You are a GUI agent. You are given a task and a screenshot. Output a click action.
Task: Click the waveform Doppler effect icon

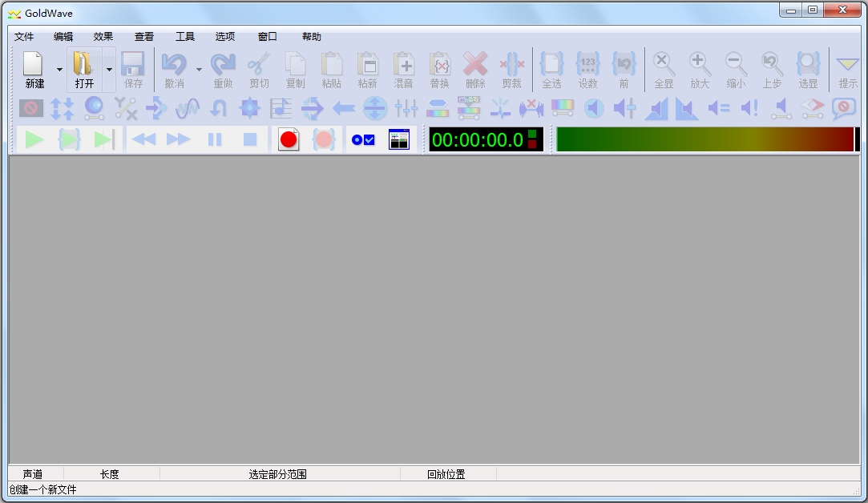[x=187, y=108]
